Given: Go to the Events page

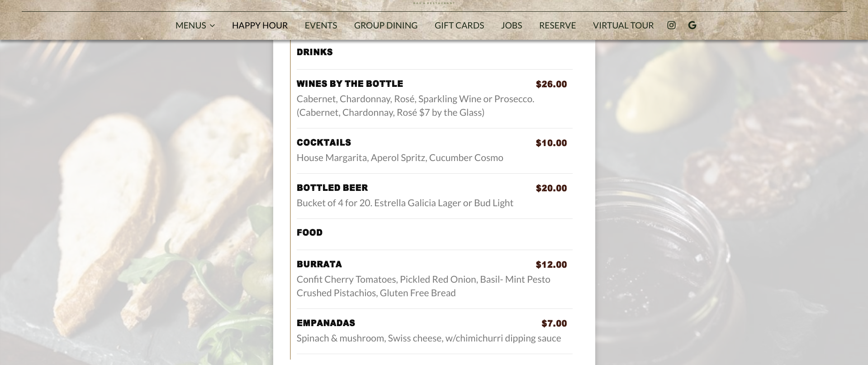Looking at the screenshot, I should point(321,25).
